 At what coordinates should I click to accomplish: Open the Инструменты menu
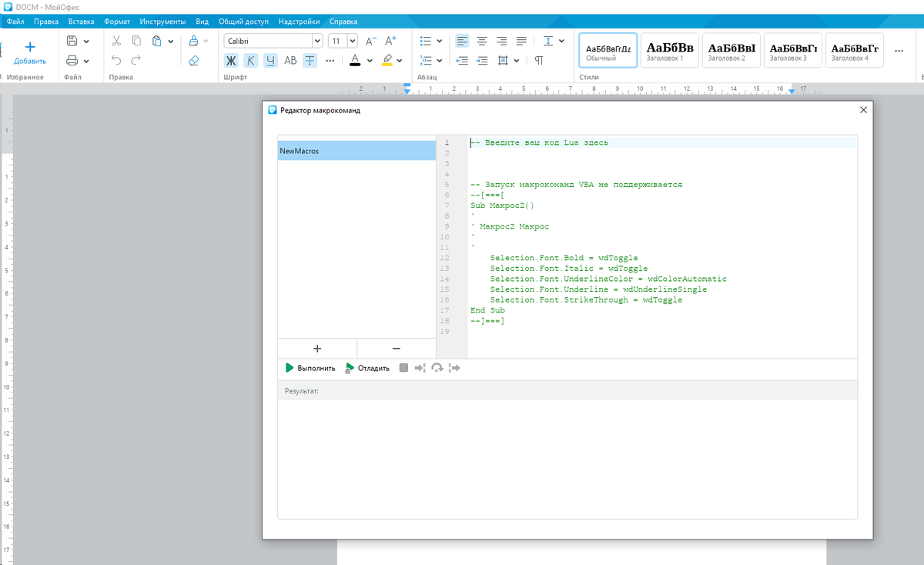pos(162,22)
